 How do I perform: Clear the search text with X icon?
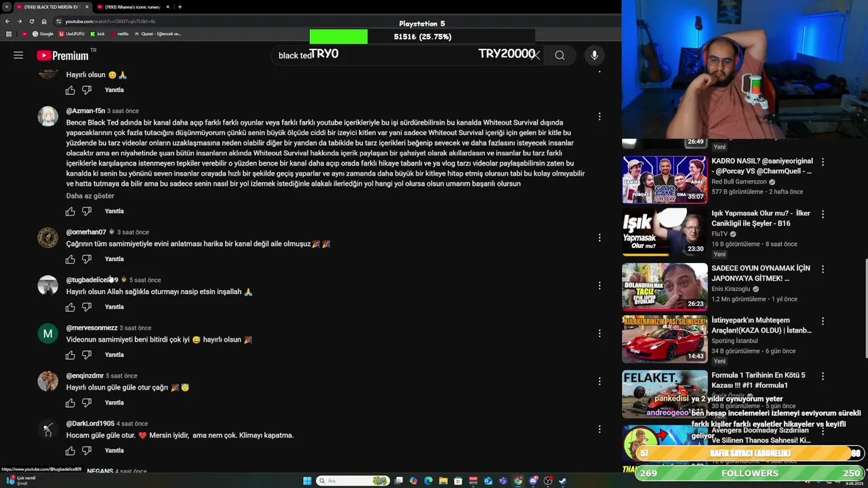click(536, 56)
